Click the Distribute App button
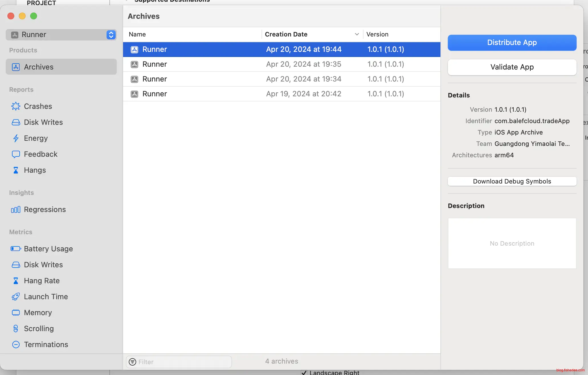 tap(512, 42)
